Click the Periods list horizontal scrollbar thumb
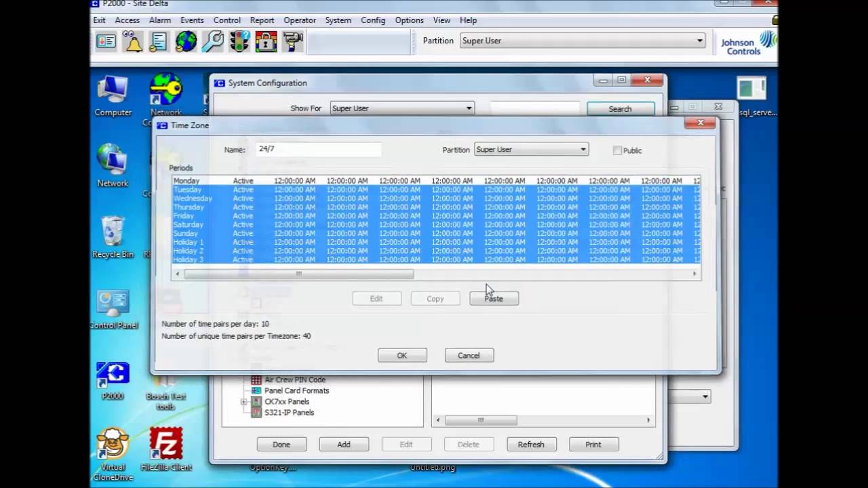 (298, 274)
